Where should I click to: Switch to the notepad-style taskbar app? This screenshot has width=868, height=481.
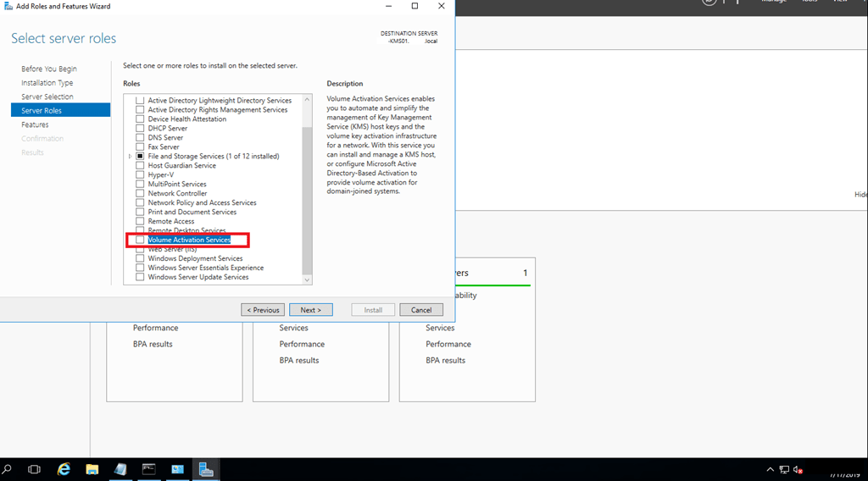120,469
